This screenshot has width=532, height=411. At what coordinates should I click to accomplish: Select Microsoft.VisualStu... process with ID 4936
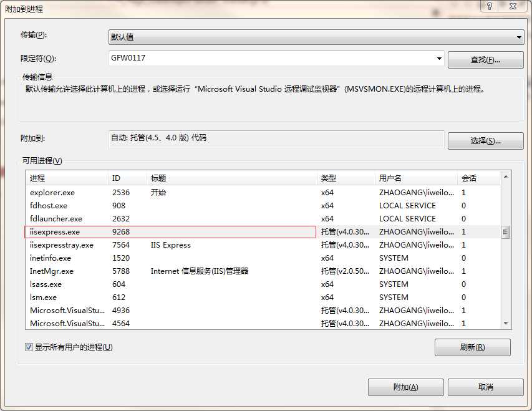(263, 310)
